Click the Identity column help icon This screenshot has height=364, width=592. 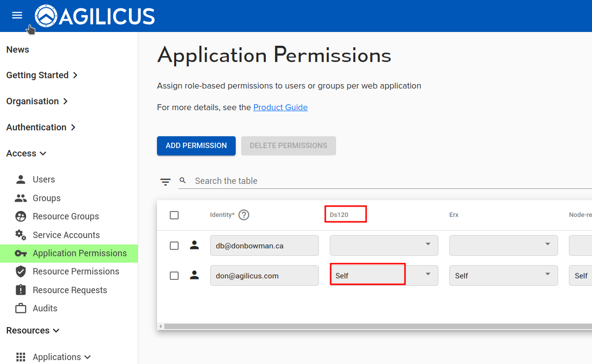[244, 215]
